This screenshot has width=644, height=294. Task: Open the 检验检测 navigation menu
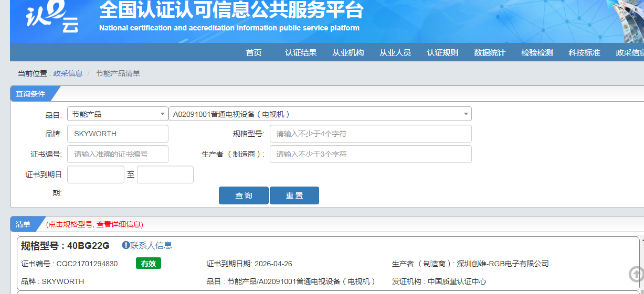coord(537,52)
